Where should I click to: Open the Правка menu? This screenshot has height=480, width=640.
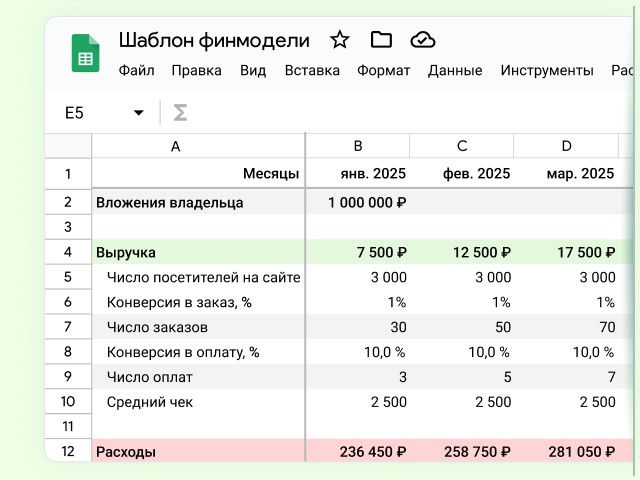coord(196,70)
